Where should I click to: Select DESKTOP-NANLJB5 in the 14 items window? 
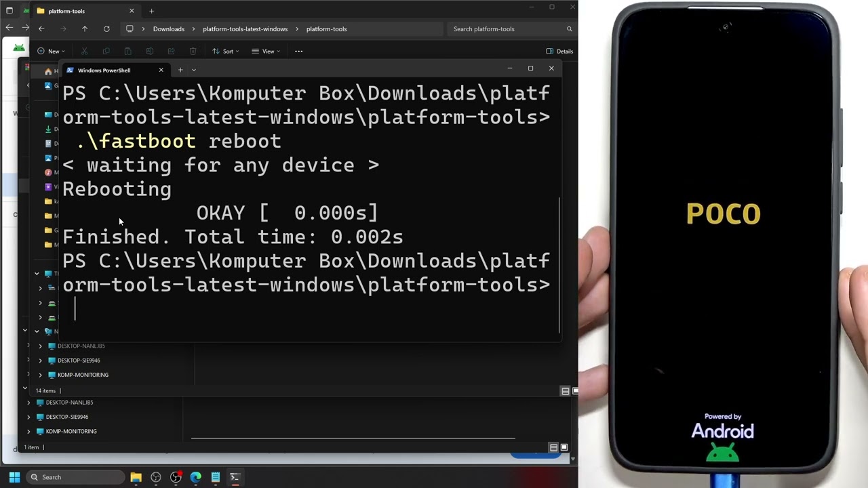click(x=81, y=346)
